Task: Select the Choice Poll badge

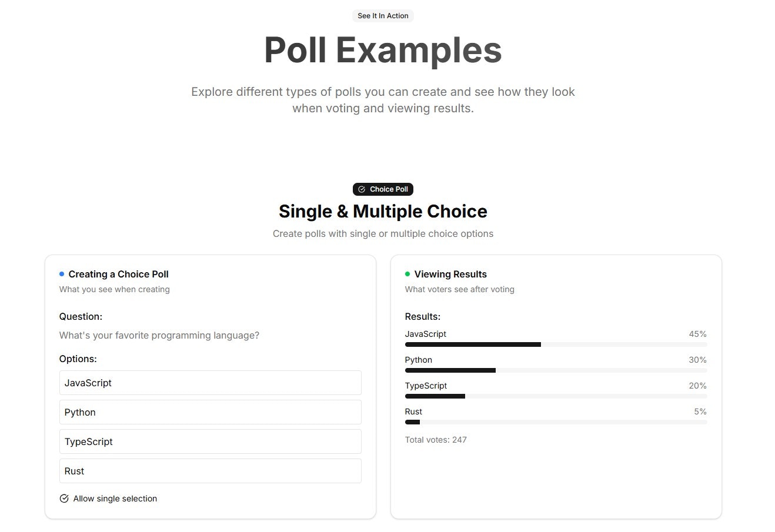Action: pyautogui.click(x=383, y=189)
